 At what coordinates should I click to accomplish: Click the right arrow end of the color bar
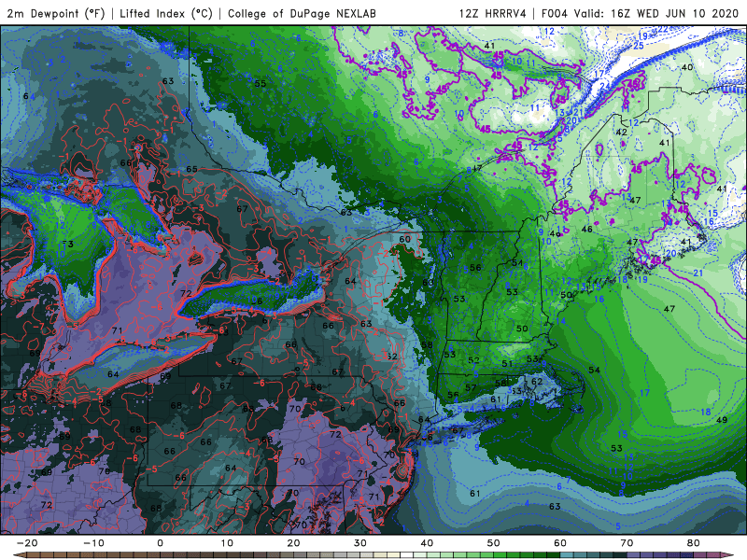728,555
